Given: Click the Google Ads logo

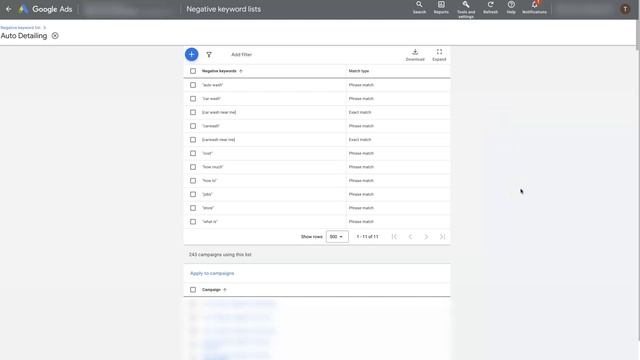Looking at the screenshot, I should click(x=46, y=9).
